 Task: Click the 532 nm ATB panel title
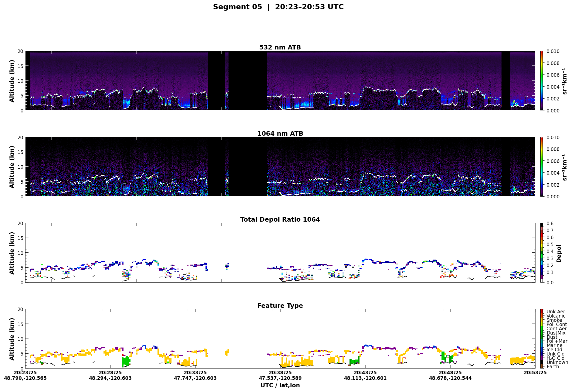(280, 47)
